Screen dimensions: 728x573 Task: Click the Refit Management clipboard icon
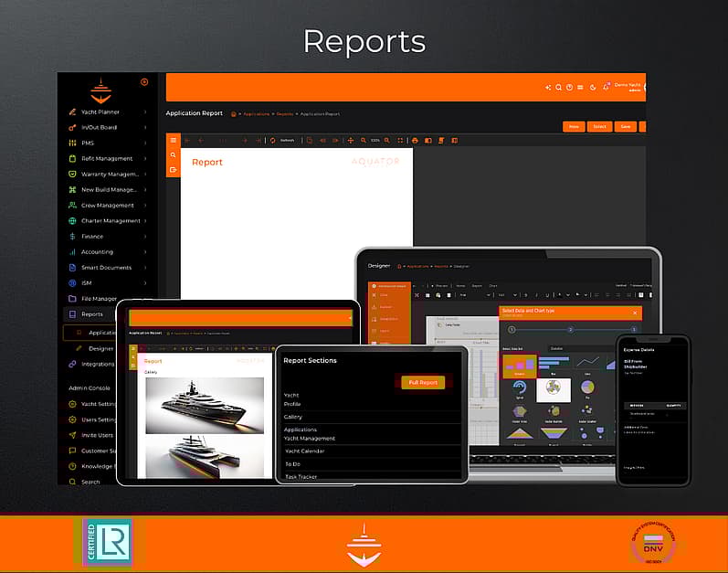click(72, 158)
